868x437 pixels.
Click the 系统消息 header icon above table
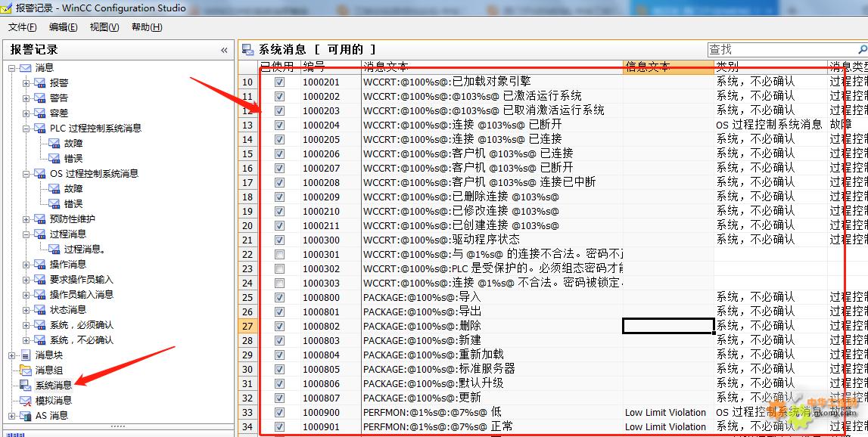point(248,50)
